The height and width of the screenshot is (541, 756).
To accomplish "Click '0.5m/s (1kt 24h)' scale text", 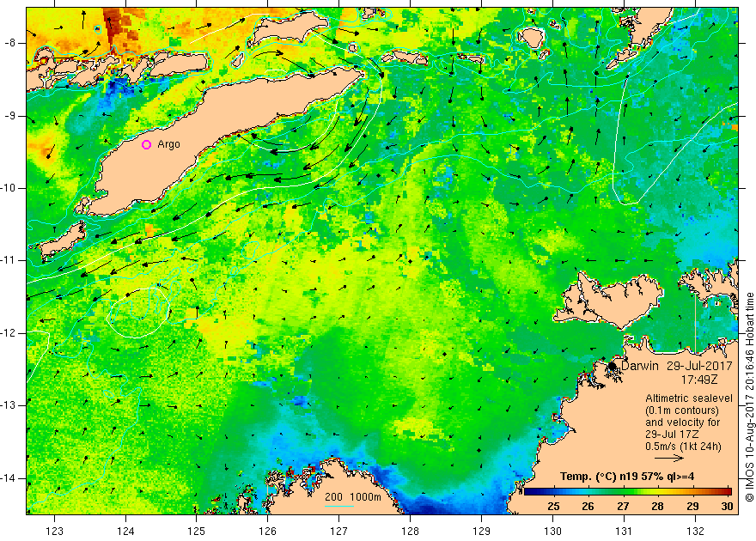I will point(683,447).
